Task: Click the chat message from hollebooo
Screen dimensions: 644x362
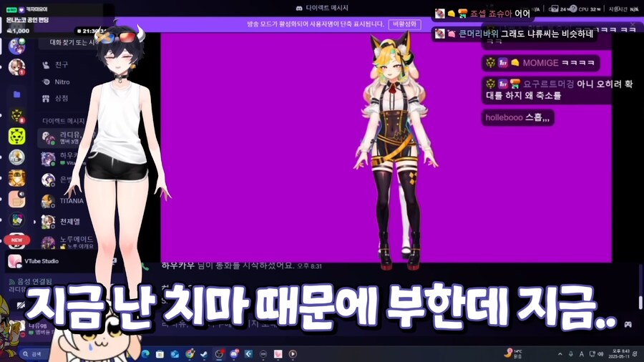Action: (517, 117)
